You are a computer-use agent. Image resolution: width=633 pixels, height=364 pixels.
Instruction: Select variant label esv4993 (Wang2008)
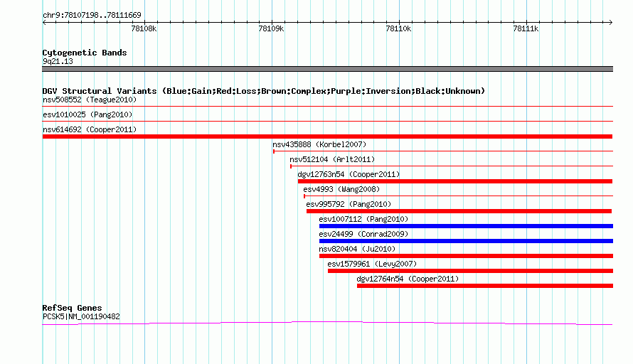(x=341, y=189)
